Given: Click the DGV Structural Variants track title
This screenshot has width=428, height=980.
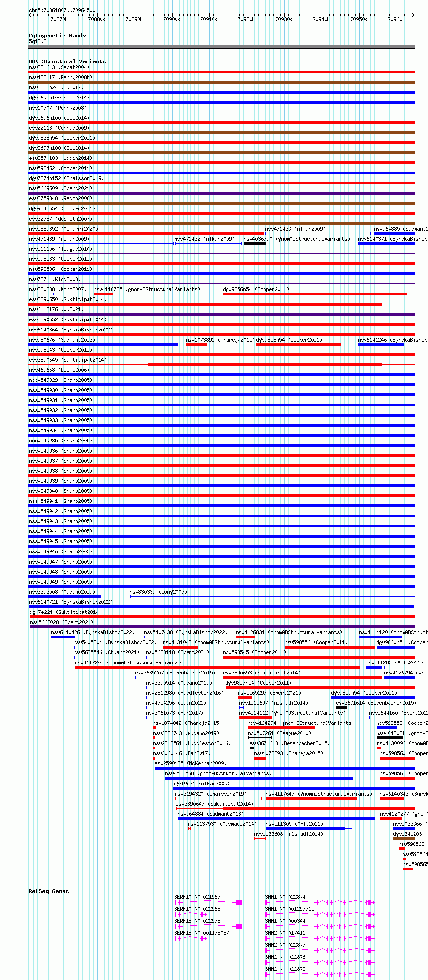Looking at the screenshot, I should pyautogui.click(x=67, y=61).
